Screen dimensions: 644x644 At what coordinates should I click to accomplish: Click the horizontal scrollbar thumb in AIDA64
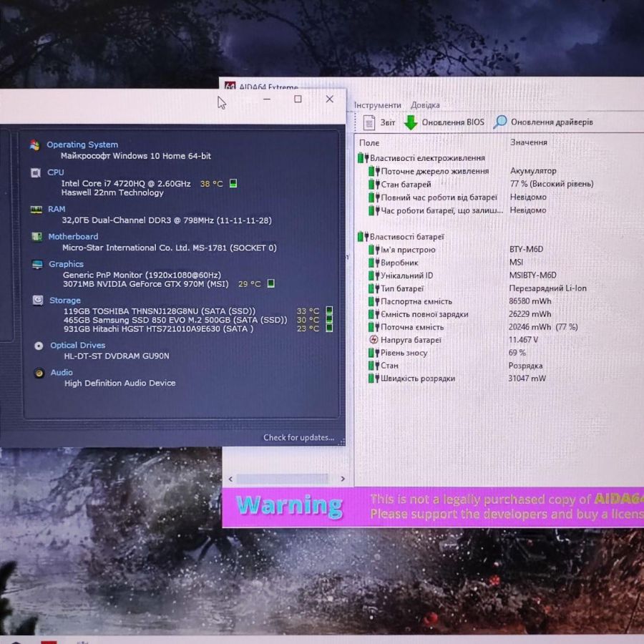tap(283, 479)
